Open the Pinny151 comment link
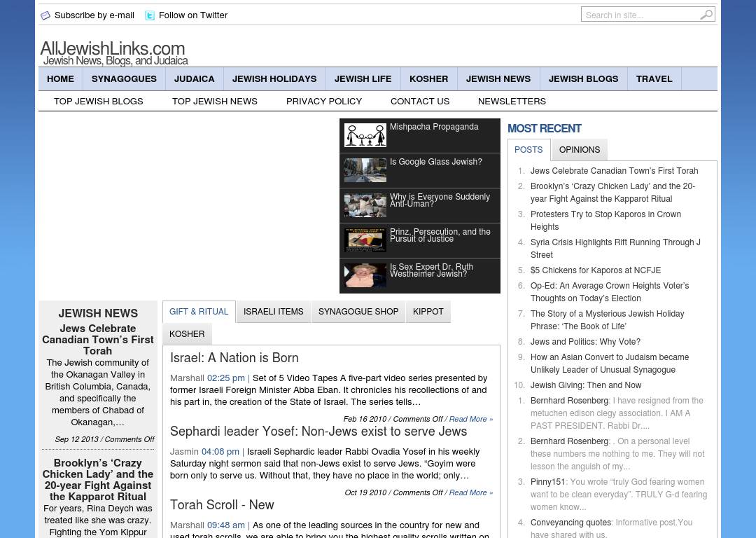 547,481
